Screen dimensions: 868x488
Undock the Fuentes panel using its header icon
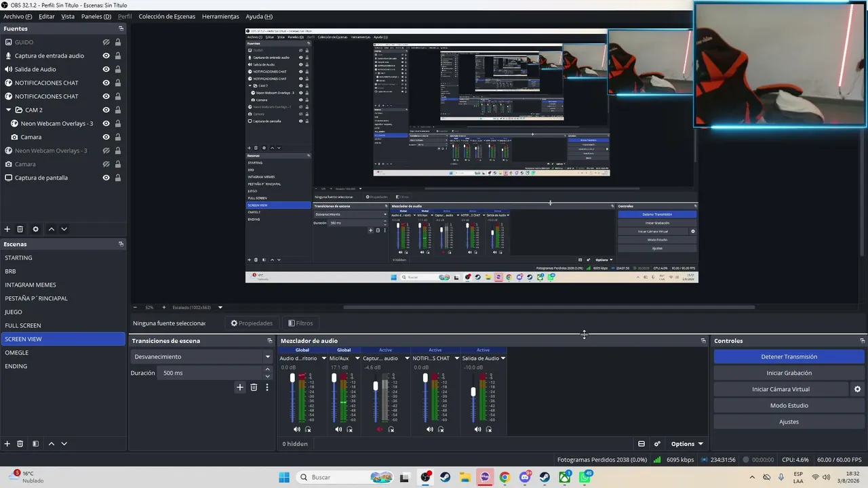pyautogui.click(x=121, y=28)
